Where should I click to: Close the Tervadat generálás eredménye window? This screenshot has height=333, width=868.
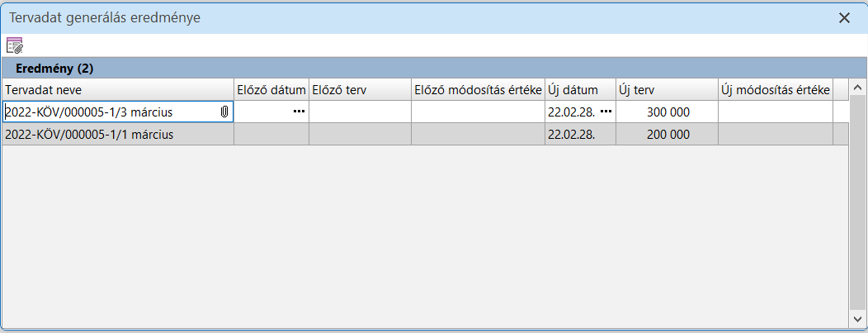click(x=844, y=17)
